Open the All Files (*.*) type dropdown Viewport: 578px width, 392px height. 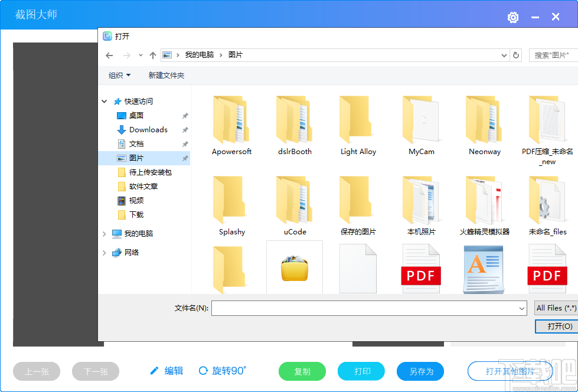[555, 308]
